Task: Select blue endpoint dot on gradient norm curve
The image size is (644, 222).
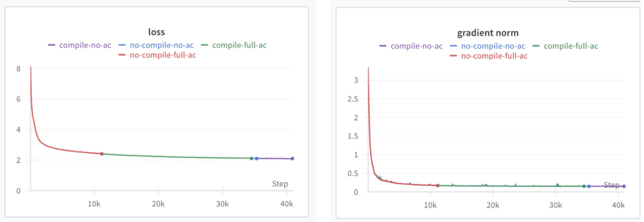Action: tap(589, 186)
